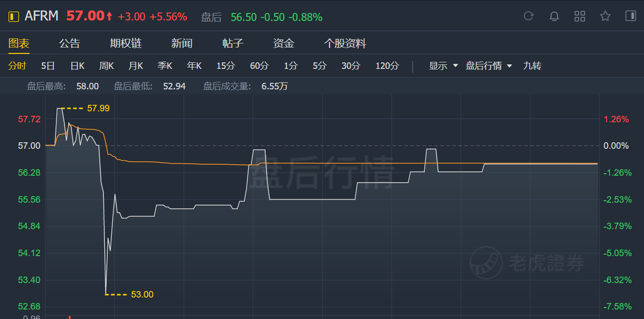The image size is (644, 319).
Task: Click the 九转 indicator button
Action: point(532,66)
